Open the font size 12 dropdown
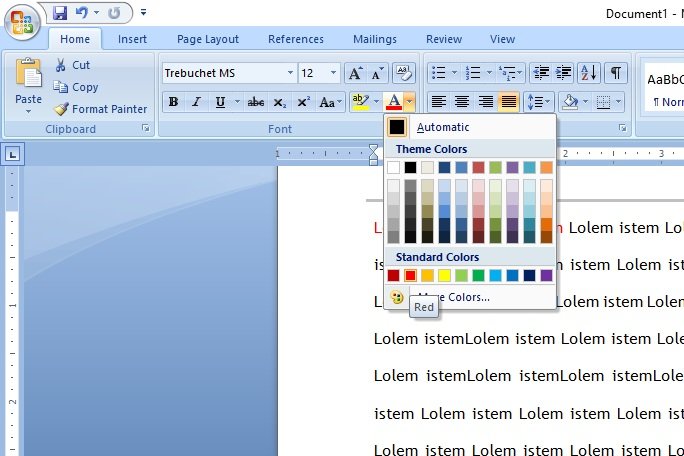 [333, 72]
